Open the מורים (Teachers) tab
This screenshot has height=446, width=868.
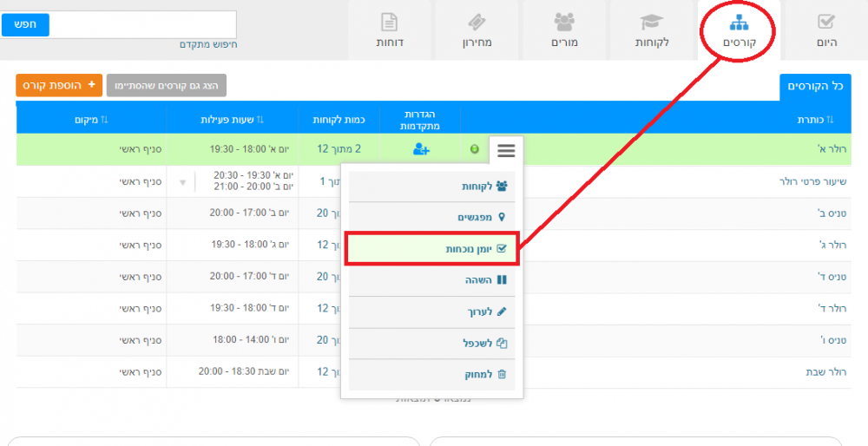pos(564,30)
